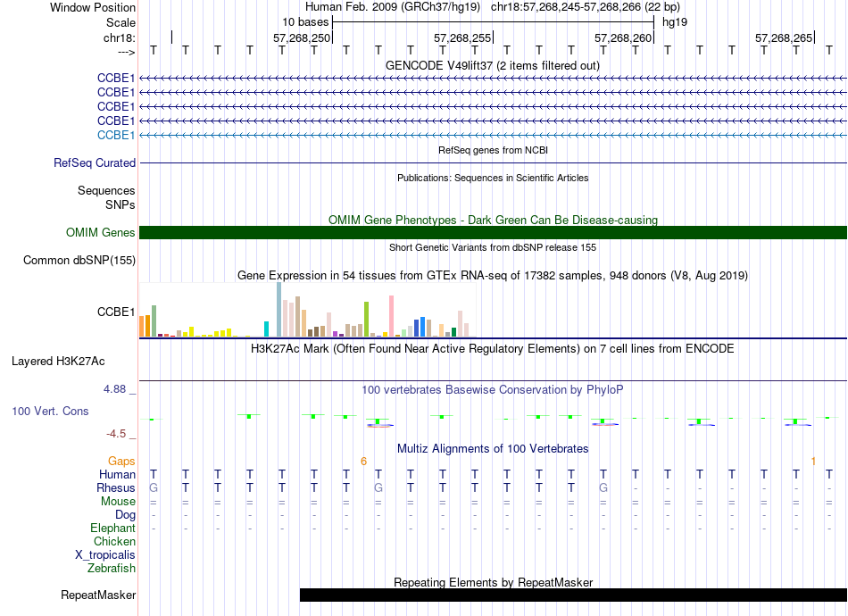Click the position label 57,268,265
The width and height of the screenshot is (848, 616).
pyautogui.click(x=784, y=37)
